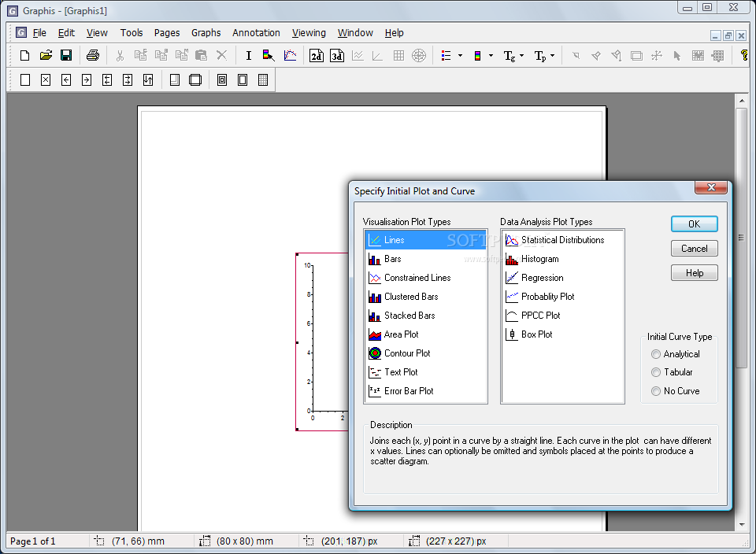Open the Viewing menu
Viewport: 756px width, 554px height.
pyautogui.click(x=309, y=33)
